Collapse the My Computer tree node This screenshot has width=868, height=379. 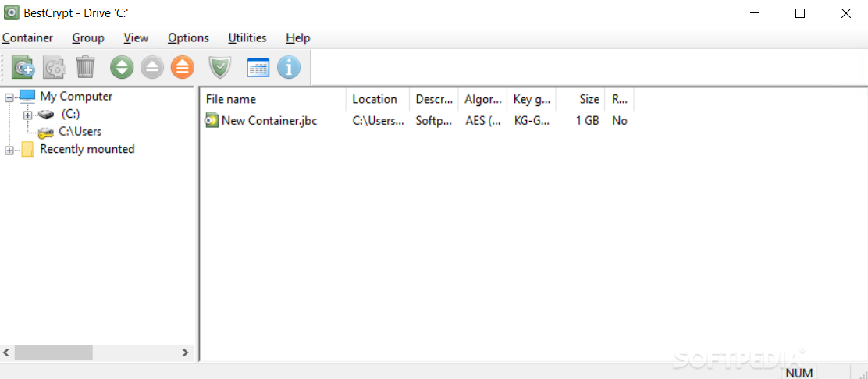pos(9,97)
